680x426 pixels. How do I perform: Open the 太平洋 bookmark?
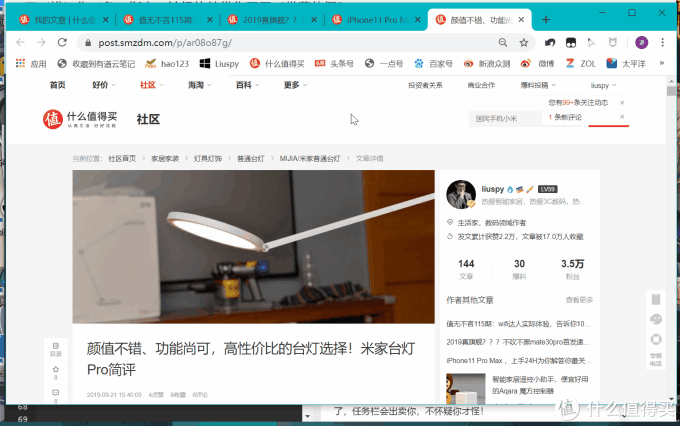tap(626, 64)
